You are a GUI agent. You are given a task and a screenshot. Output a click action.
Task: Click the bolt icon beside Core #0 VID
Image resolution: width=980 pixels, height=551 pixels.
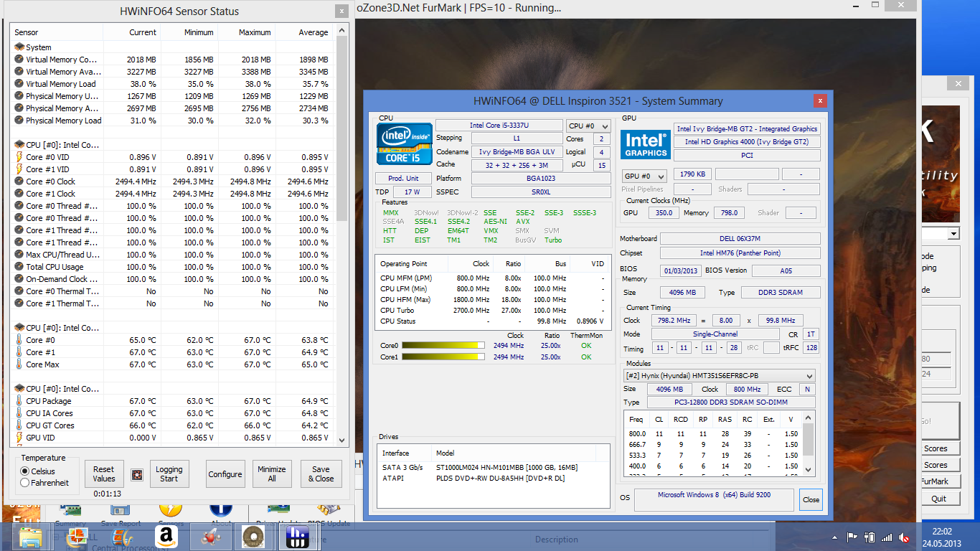19,157
